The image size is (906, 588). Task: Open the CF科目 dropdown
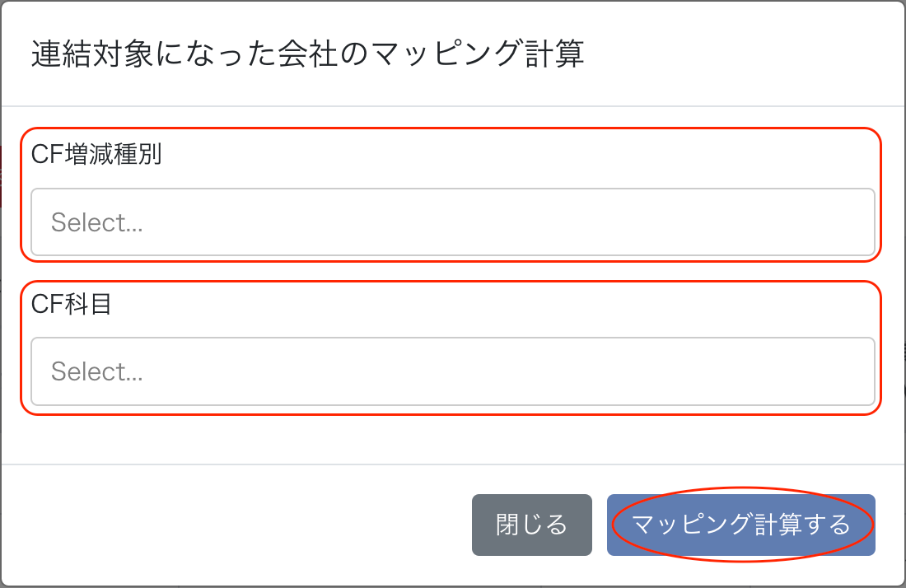click(x=452, y=371)
